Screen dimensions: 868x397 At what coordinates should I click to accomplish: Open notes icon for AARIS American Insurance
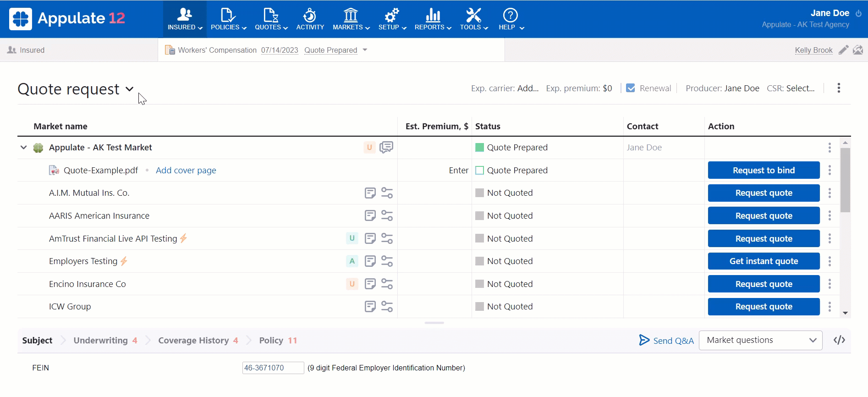[x=370, y=215]
